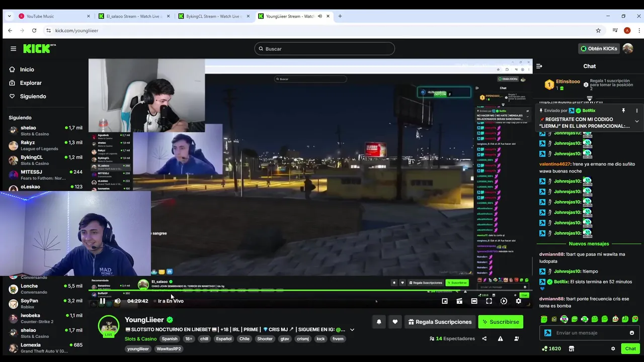644x362 pixels.
Task: Switch to theater mode
Action: (474, 301)
